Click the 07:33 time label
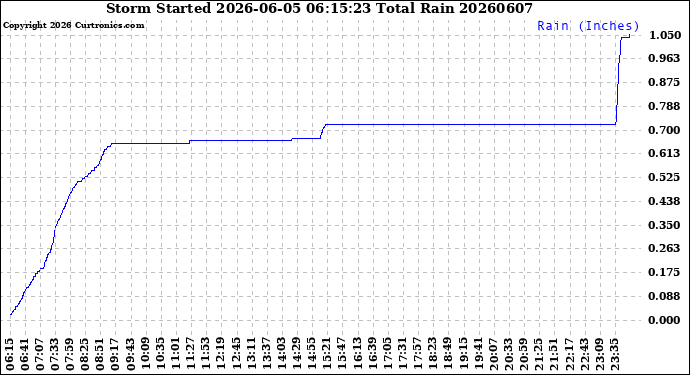 click(x=55, y=355)
